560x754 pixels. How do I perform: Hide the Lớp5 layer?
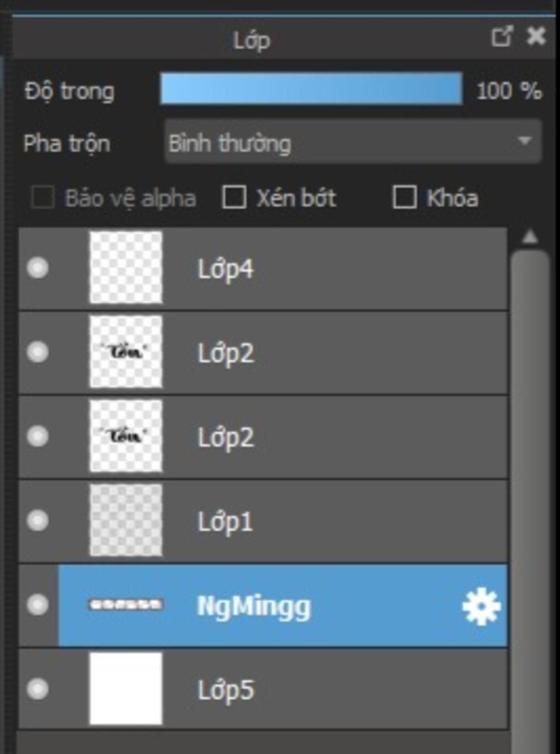[38, 689]
